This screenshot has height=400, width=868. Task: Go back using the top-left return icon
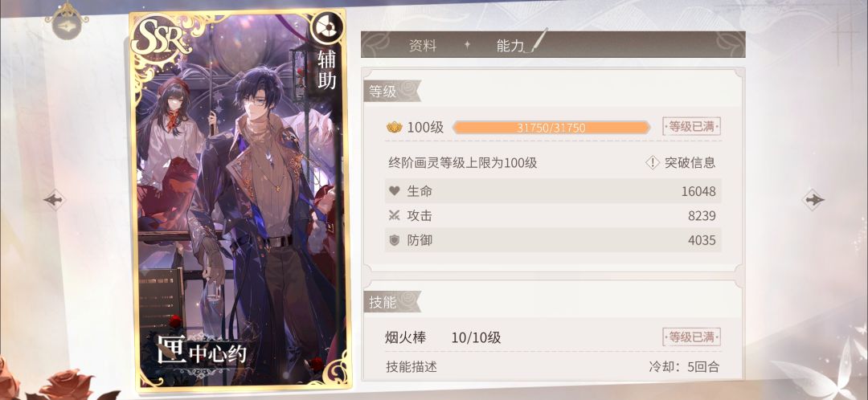(67, 22)
